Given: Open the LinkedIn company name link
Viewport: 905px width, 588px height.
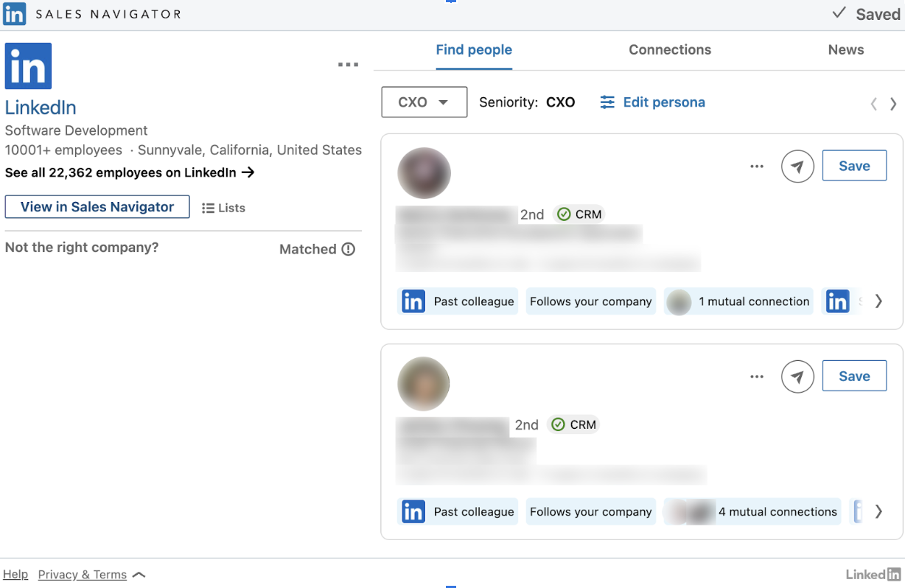Looking at the screenshot, I should [41, 108].
